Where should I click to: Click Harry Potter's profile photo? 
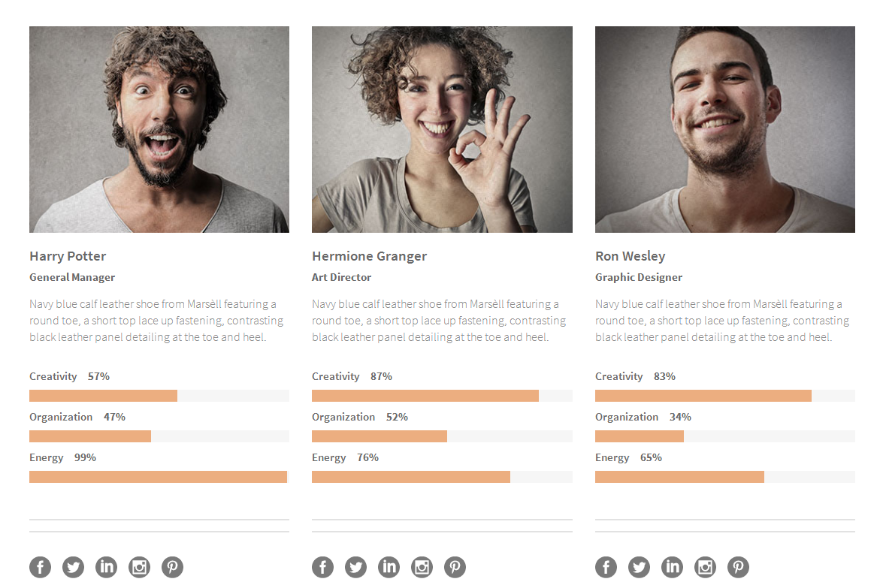159,129
